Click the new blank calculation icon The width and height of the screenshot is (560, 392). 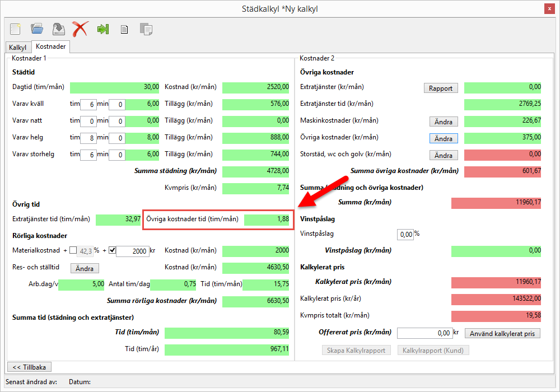coord(15,29)
